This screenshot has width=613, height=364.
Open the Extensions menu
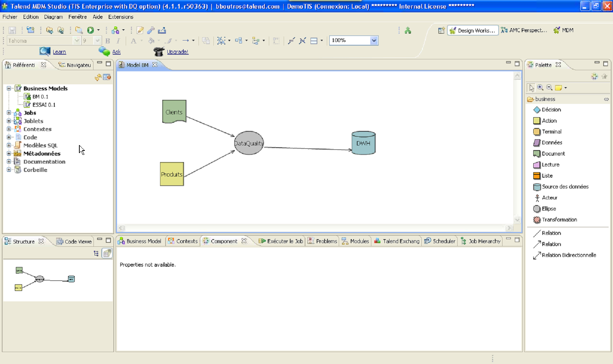coord(121,17)
